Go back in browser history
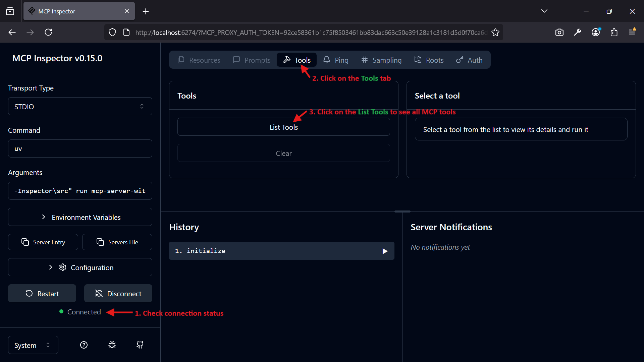This screenshot has width=644, height=362. coord(12,32)
